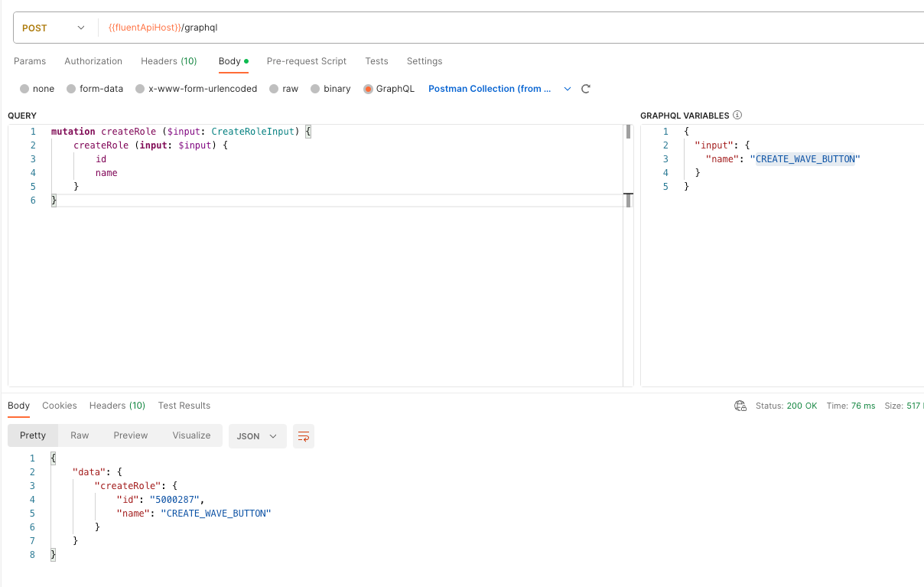The image size is (924, 587).
Task: Select x-www-form-urlencoded body option
Action: point(140,89)
